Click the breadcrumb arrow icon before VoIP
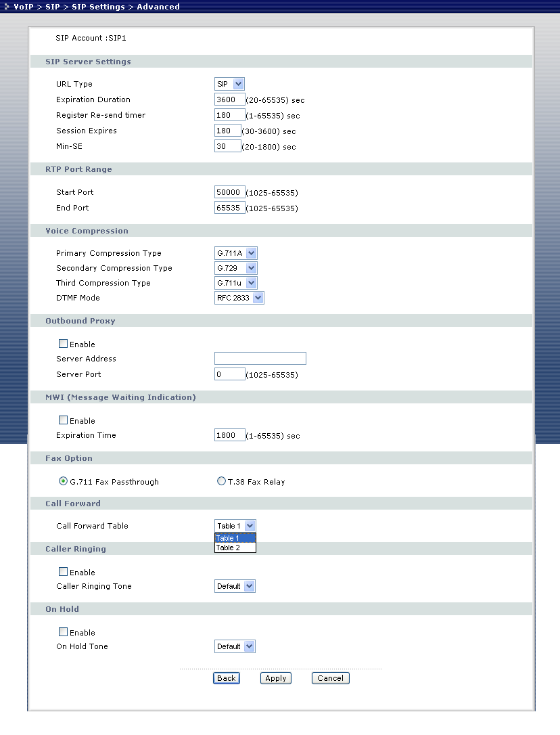This screenshot has height=735, width=560. 6,7
